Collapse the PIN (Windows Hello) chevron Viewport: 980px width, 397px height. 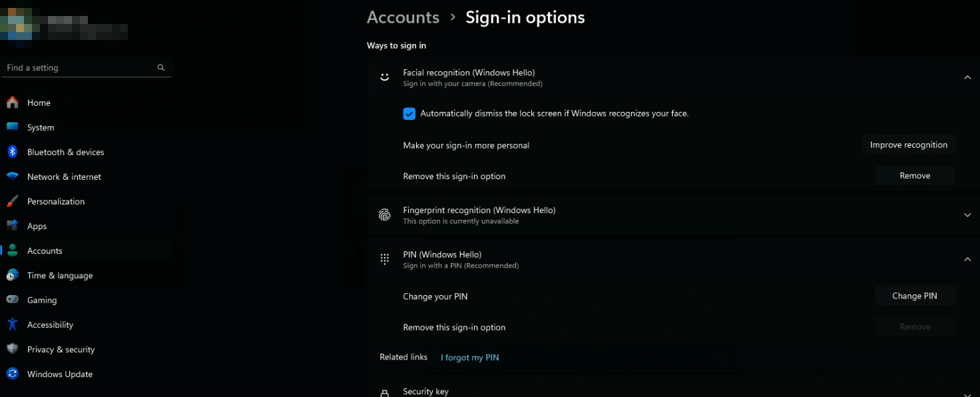pyautogui.click(x=967, y=259)
